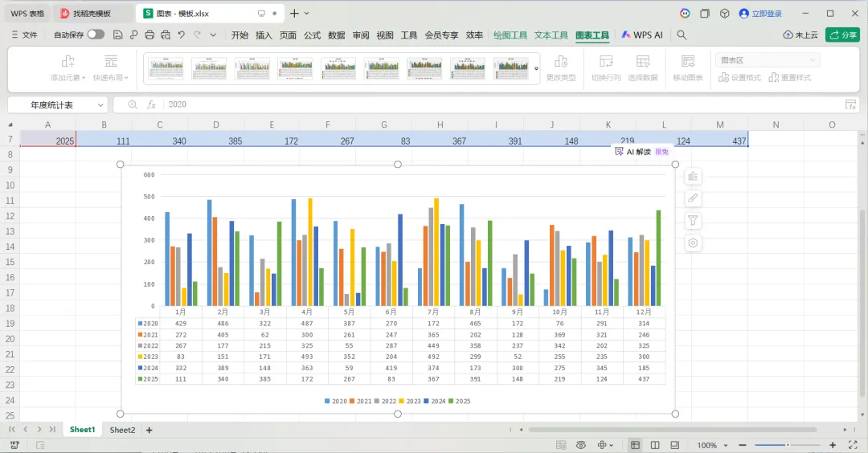868x453 pixels.
Task: Toggle the auto-save switch
Action: [x=95, y=35]
